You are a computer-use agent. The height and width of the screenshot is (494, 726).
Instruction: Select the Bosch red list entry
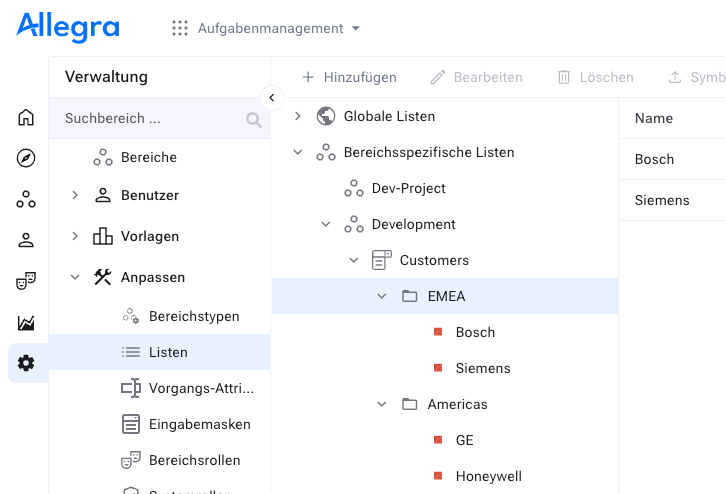[475, 332]
